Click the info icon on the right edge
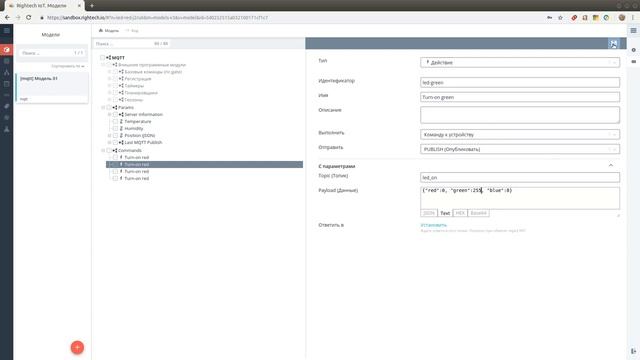This screenshot has height=360, width=640. pyautogui.click(x=633, y=50)
